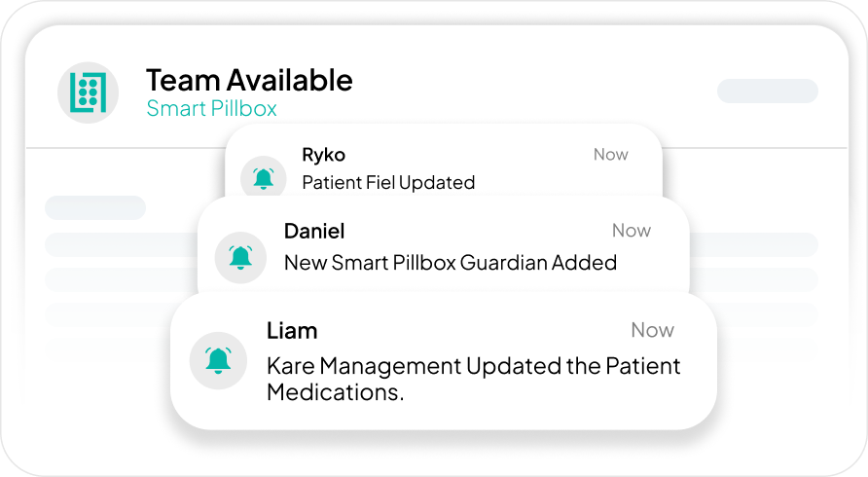Viewport: 868px width, 477px height.
Task: Click the Now timestamp on Ryko's notification
Action: click(x=611, y=155)
